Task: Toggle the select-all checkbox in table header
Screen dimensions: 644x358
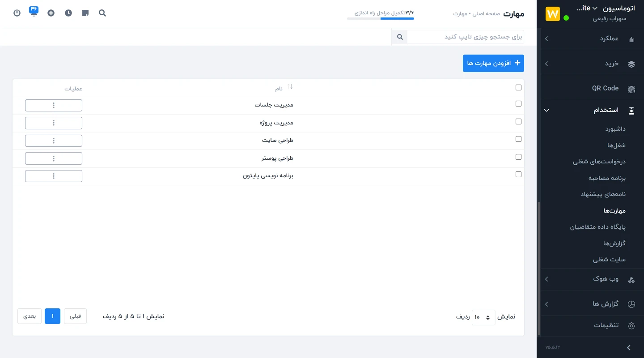Action: pos(518,88)
